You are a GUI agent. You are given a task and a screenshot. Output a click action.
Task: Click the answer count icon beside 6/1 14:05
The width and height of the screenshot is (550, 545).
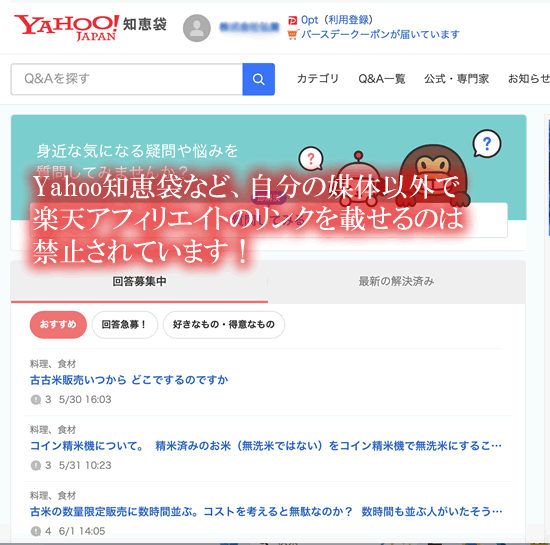[x=36, y=531]
